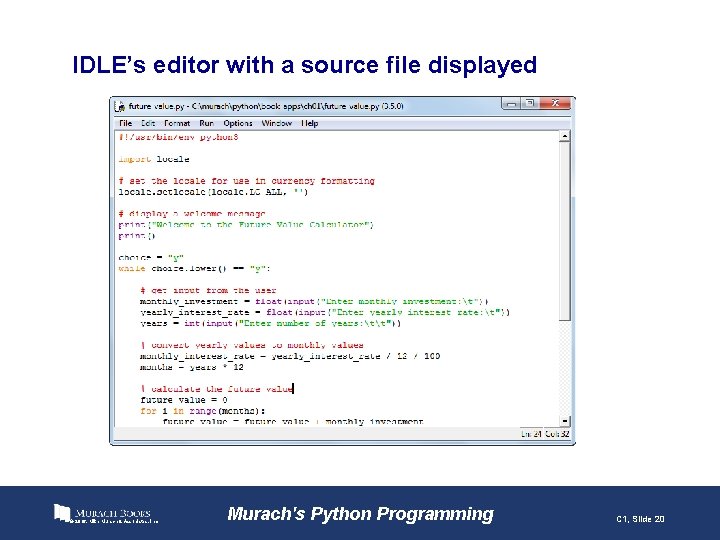720x540 pixels.
Task: Click the empty print() line
Action: (x=137, y=236)
